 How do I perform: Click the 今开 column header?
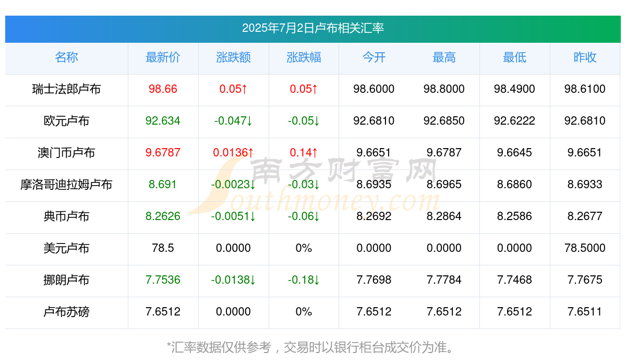pos(374,57)
